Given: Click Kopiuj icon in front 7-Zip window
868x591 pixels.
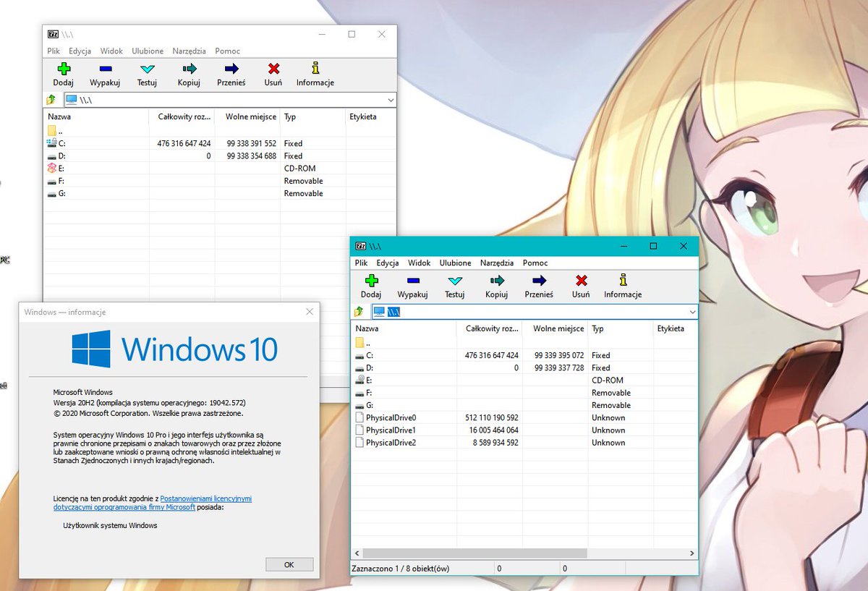Looking at the screenshot, I should 496,281.
